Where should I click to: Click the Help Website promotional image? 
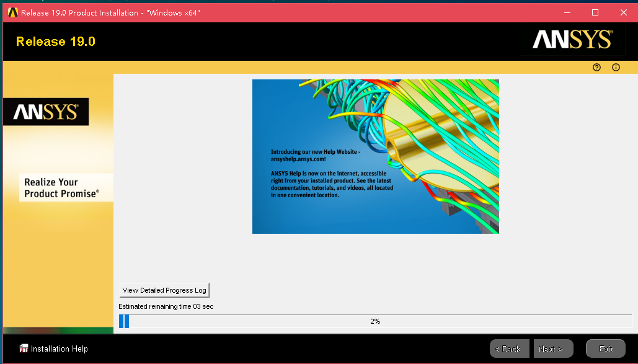[x=376, y=157]
